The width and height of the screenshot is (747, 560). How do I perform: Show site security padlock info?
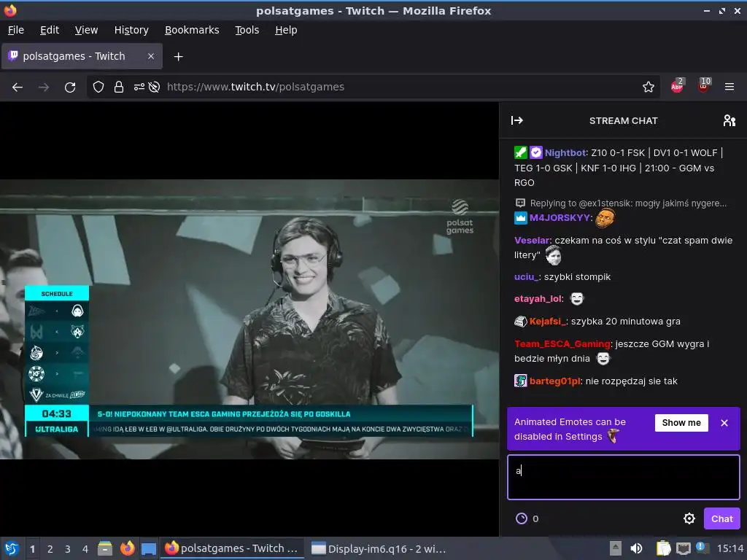tap(119, 87)
